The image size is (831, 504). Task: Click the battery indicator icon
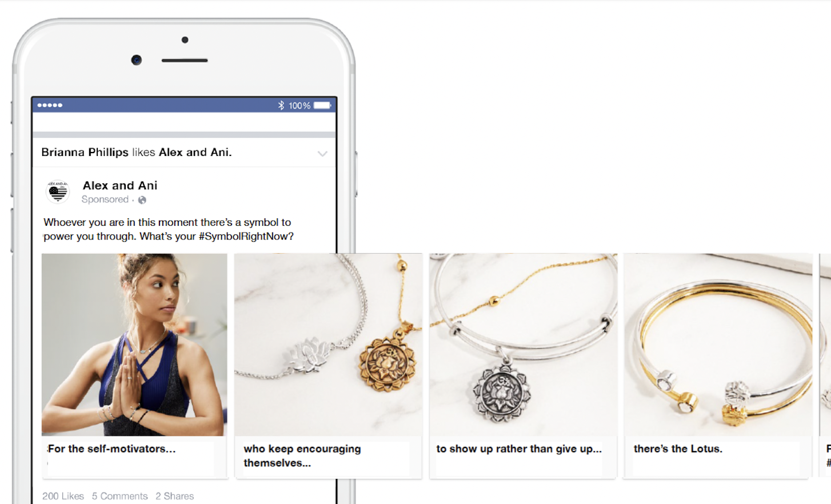(322, 105)
